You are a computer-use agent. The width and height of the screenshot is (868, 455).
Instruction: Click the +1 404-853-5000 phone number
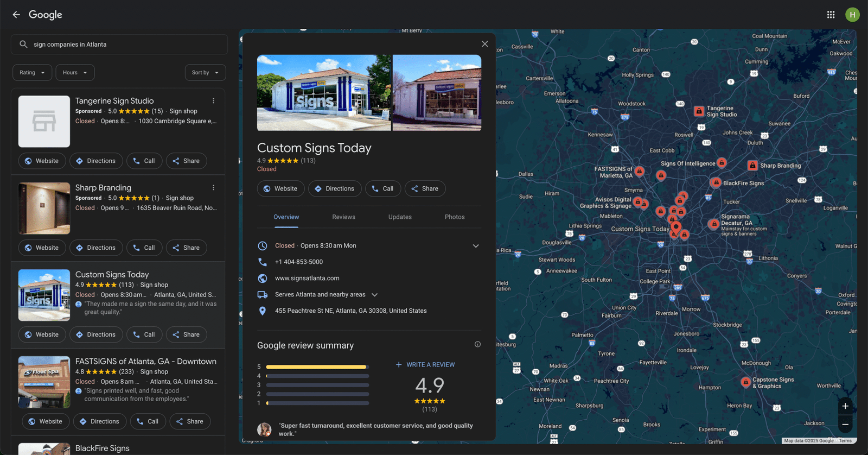click(x=299, y=262)
